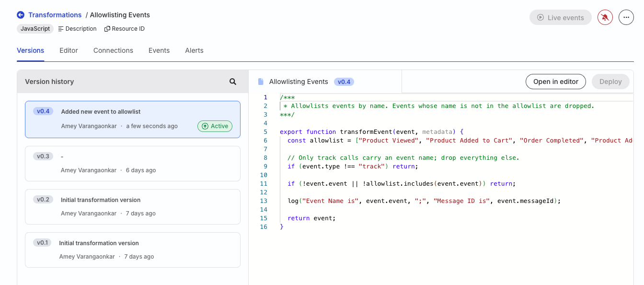644x285 pixels.
Task: Click the back arrow icon beside Transformations
Action: pos(21,15)
